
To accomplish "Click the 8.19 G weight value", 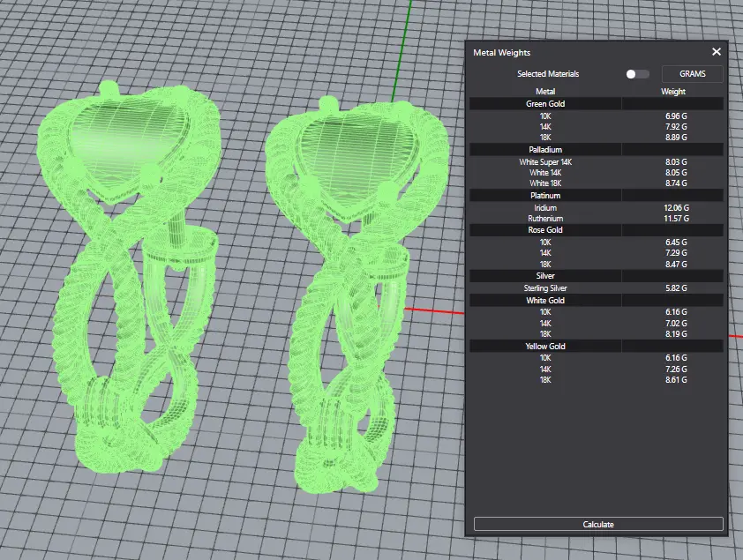I will click(x=676, y=334).
